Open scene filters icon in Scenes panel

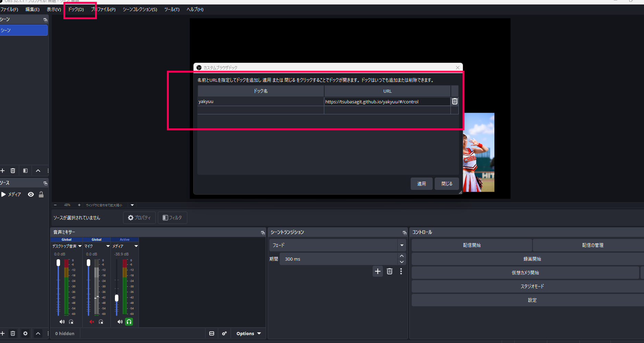(25, 171)
